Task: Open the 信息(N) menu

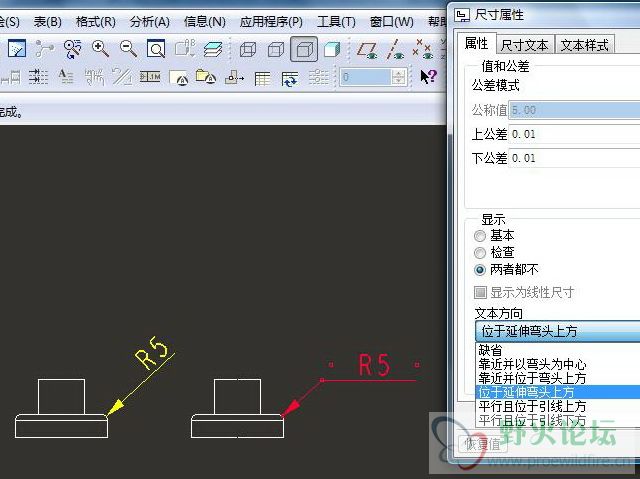Action: 204,21
